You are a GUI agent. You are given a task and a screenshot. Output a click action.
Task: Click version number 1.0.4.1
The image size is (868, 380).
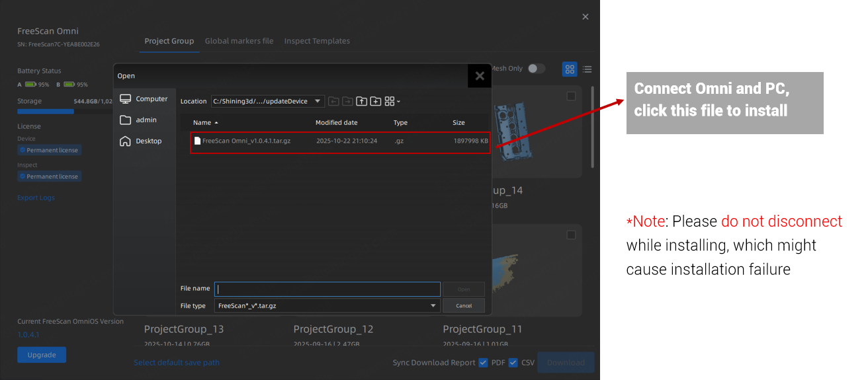[28, 334]
